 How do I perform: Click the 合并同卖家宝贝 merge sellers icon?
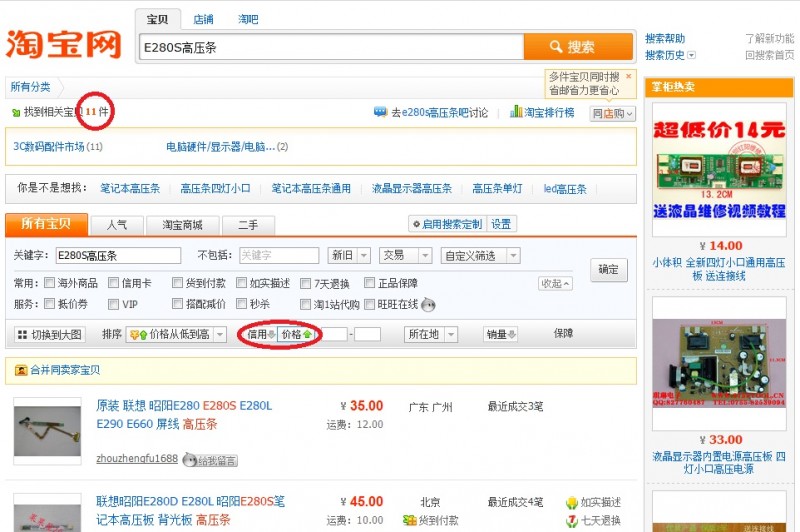click(x=21, y=370)
